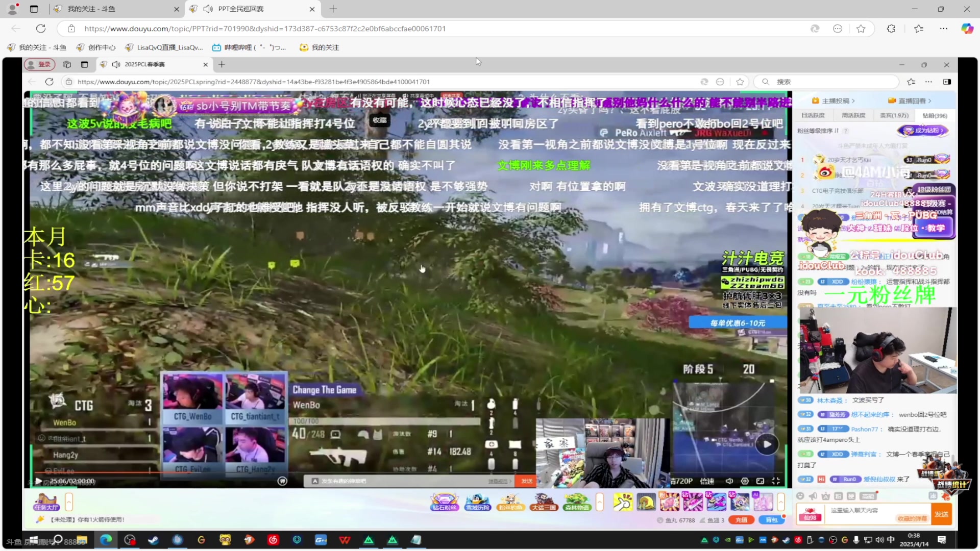Mute the PPT全民巡回赛 tab via its speaker icon
This screenshot has width=980, height=551.
pos(208,9)
